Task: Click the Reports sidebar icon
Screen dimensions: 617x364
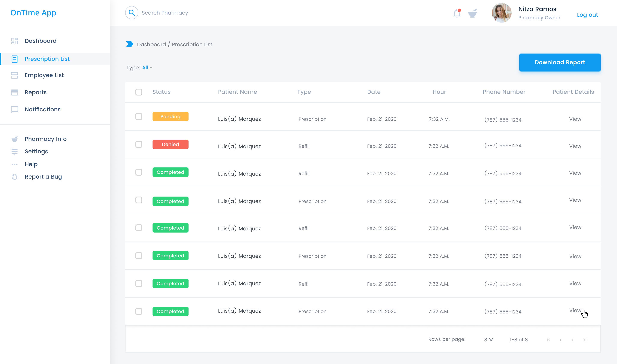Action: [14, 91]
